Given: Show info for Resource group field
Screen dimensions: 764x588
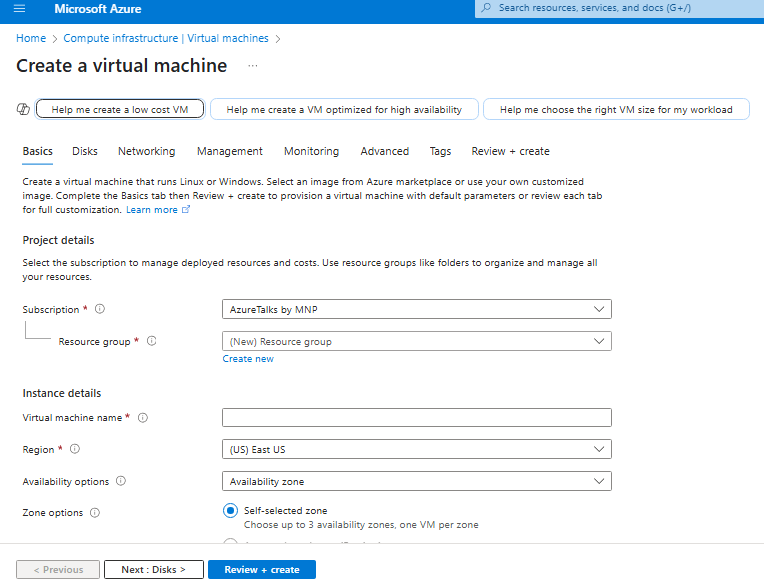Looking at the screenshot, I should click(152, 341).
